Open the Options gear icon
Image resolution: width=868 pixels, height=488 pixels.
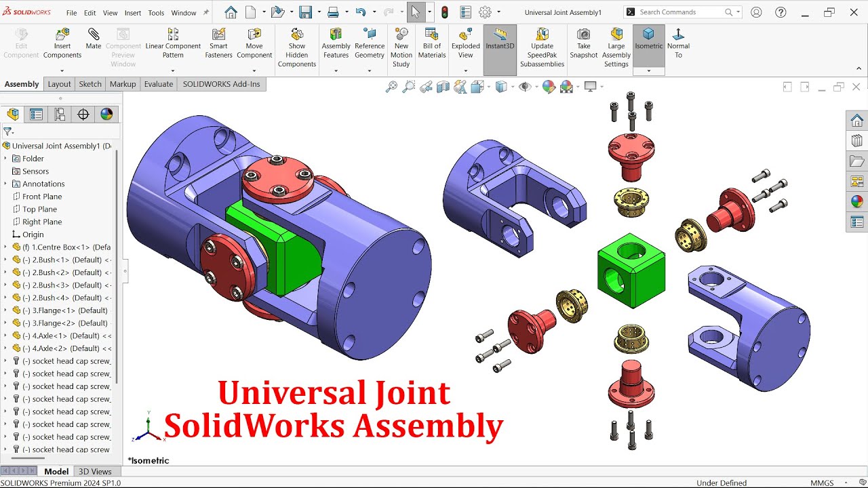click(x=485, y=12)
